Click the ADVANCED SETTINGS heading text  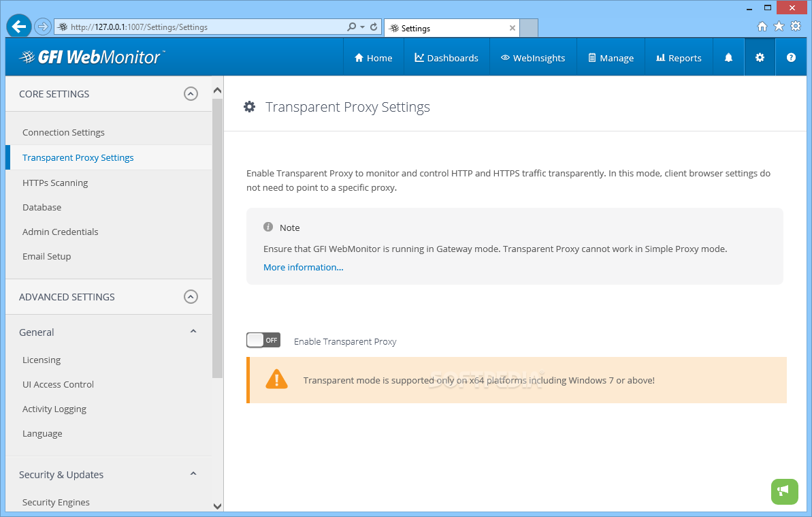pyautogui.click(x=67, y=297)
